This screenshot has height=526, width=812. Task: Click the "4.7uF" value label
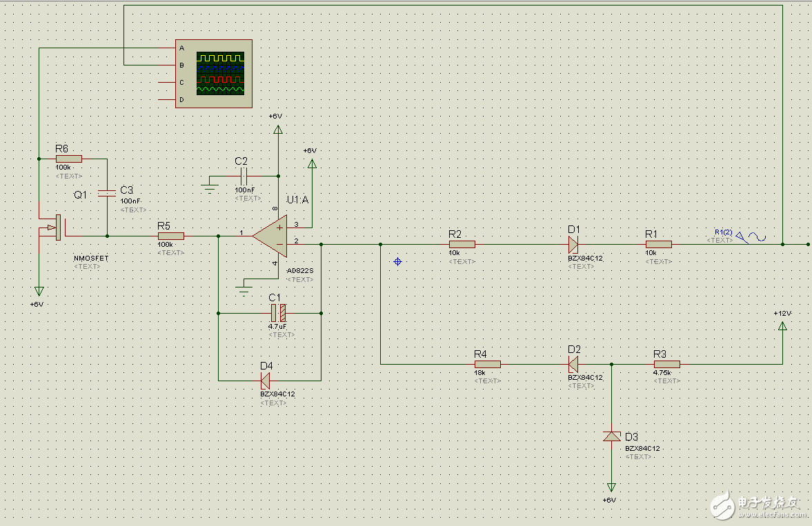(x=277, y=326)
